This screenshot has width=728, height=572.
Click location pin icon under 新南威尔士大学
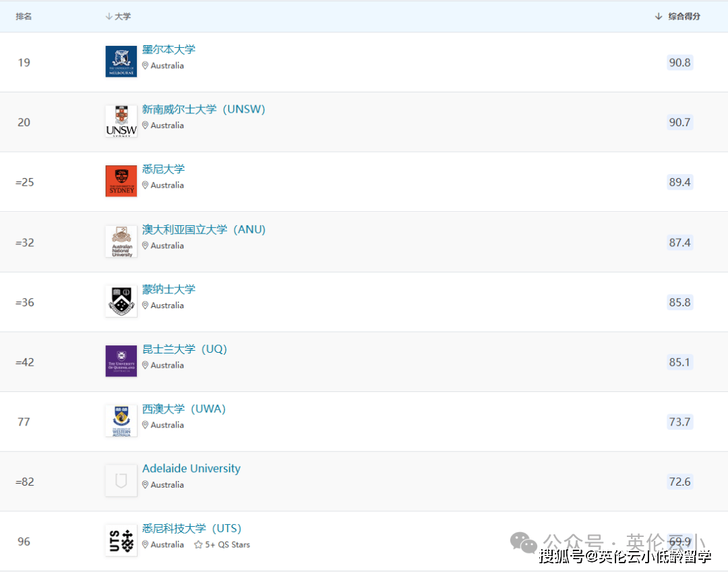click(x=146, y=125)
